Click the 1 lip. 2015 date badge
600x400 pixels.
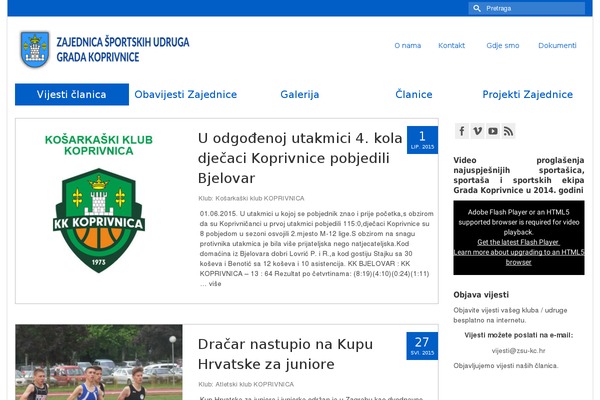pos(422,140)
